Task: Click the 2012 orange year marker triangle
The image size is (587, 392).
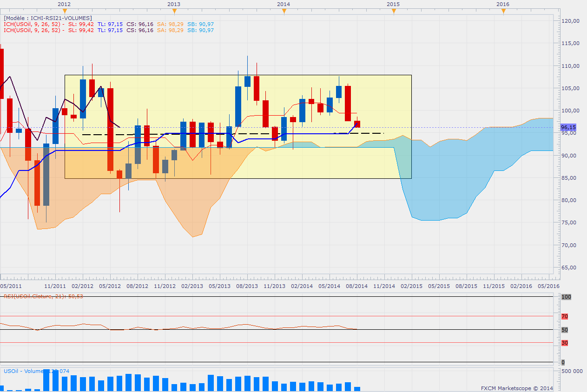Action: click(x=64, y=11)
